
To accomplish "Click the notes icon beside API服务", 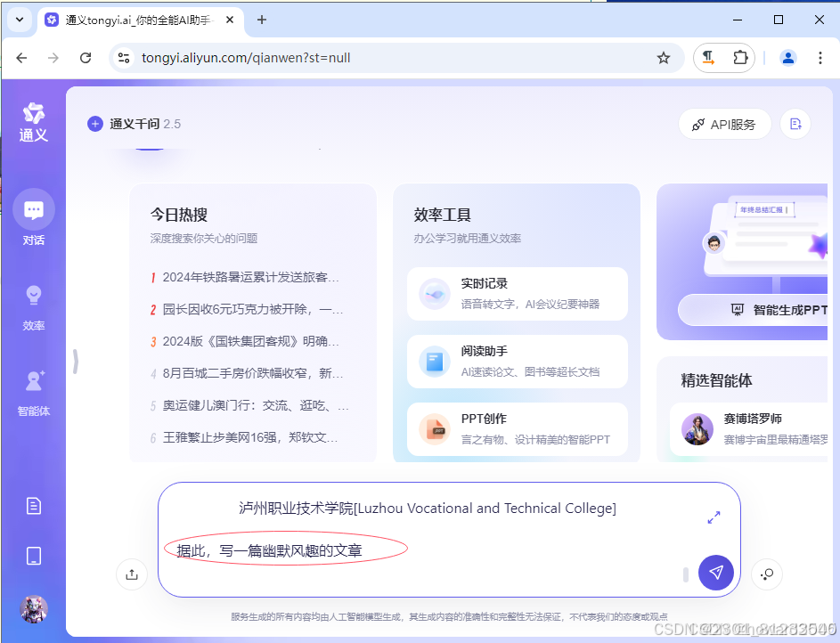I will 795,124.
